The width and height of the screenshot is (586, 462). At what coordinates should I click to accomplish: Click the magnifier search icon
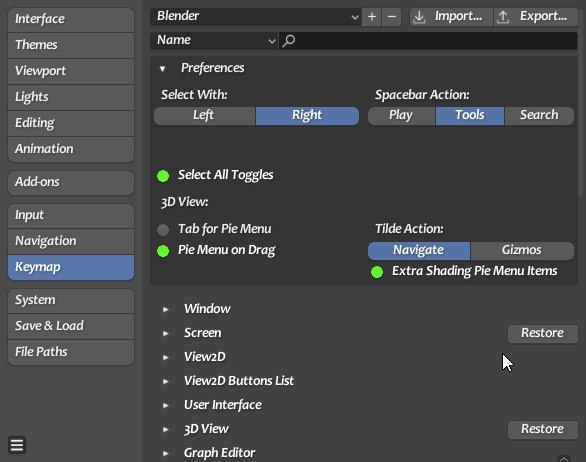[289, 41]
